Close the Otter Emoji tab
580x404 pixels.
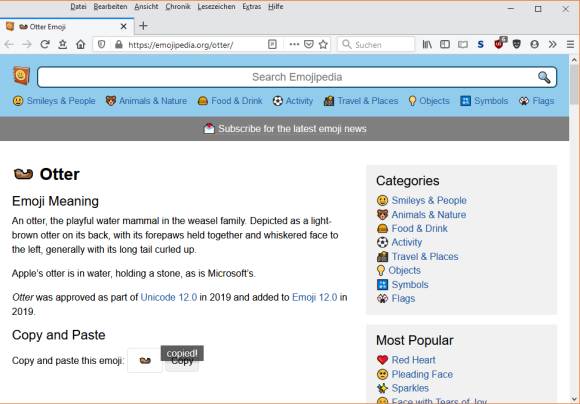(124, 27)
